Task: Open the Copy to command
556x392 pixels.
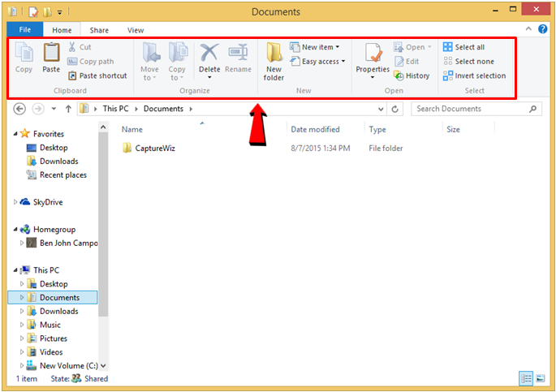Action: pyautogui.click(x=177, y=62)
